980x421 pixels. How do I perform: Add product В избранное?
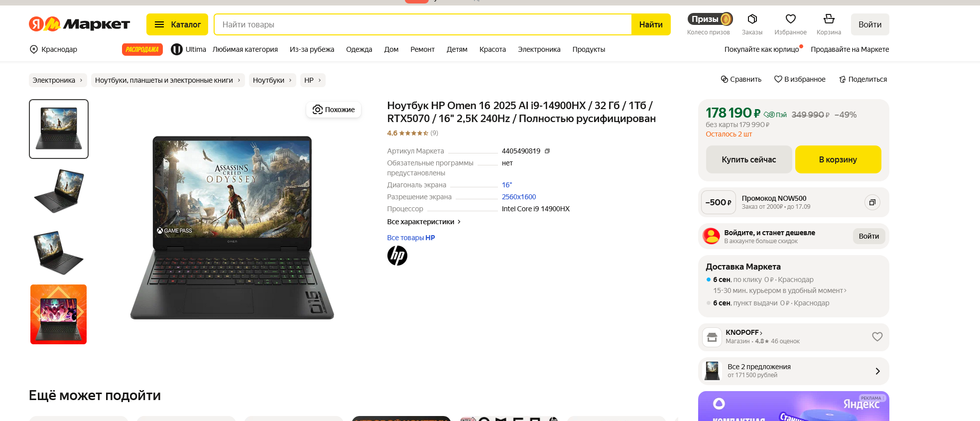pyautogui.click(x=800, y=79)
